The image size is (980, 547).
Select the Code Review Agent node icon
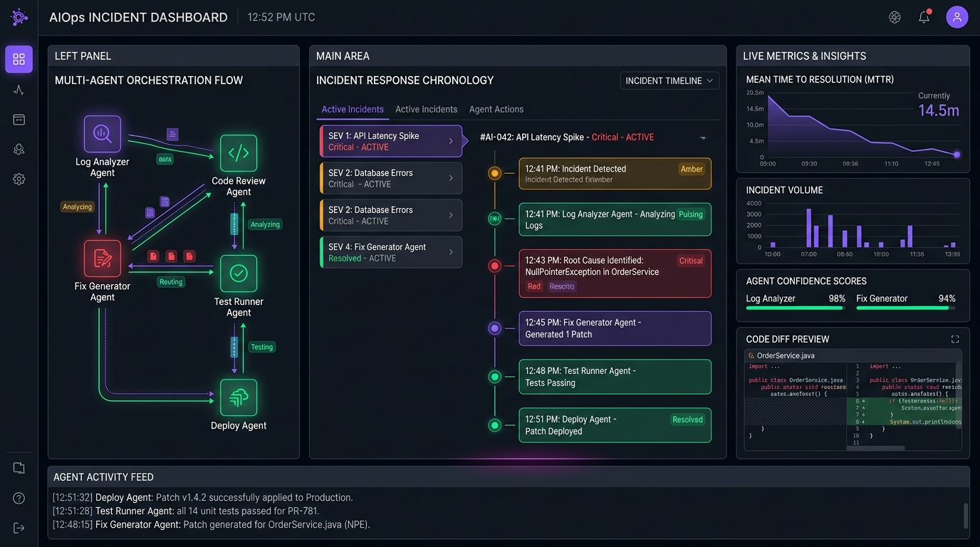(x=239, y=153)
